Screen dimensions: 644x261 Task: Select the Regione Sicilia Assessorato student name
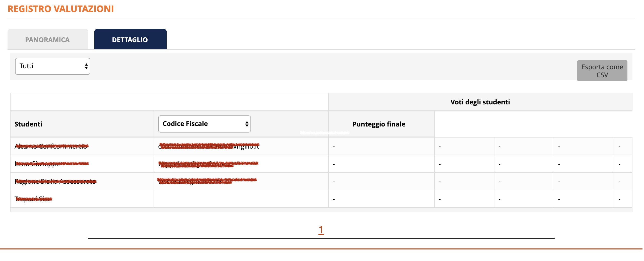pos(55,181)
